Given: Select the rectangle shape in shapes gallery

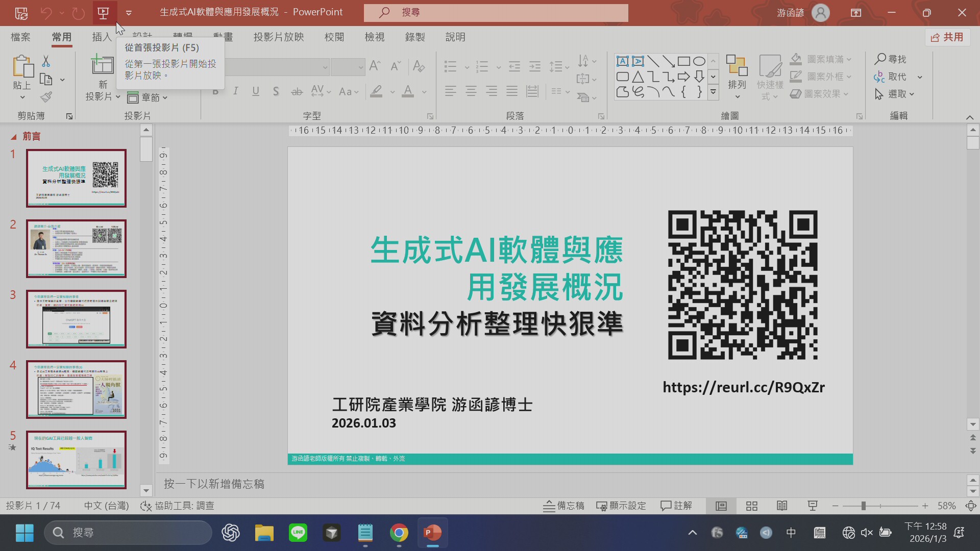Looking at the screenshot, I should point(684,62).
